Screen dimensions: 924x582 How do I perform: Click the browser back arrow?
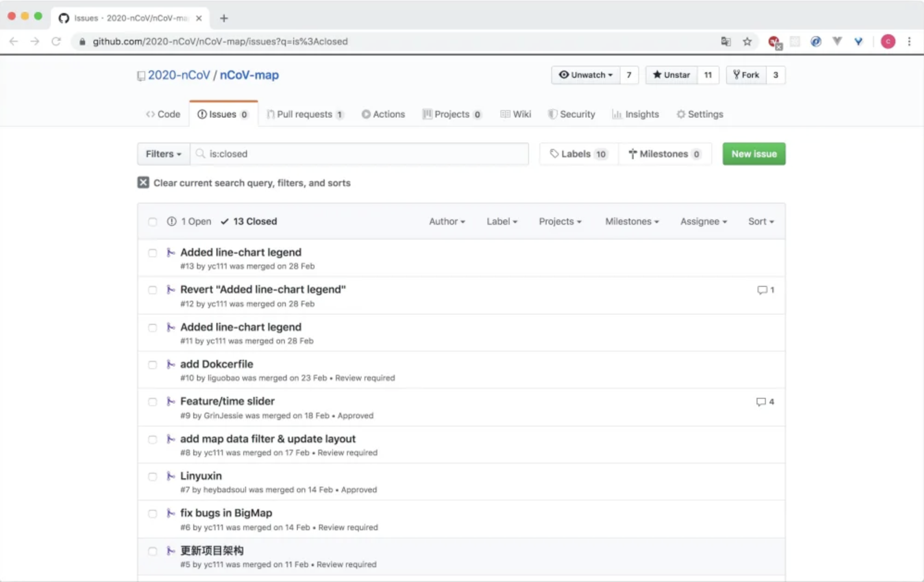click(13, 42)
